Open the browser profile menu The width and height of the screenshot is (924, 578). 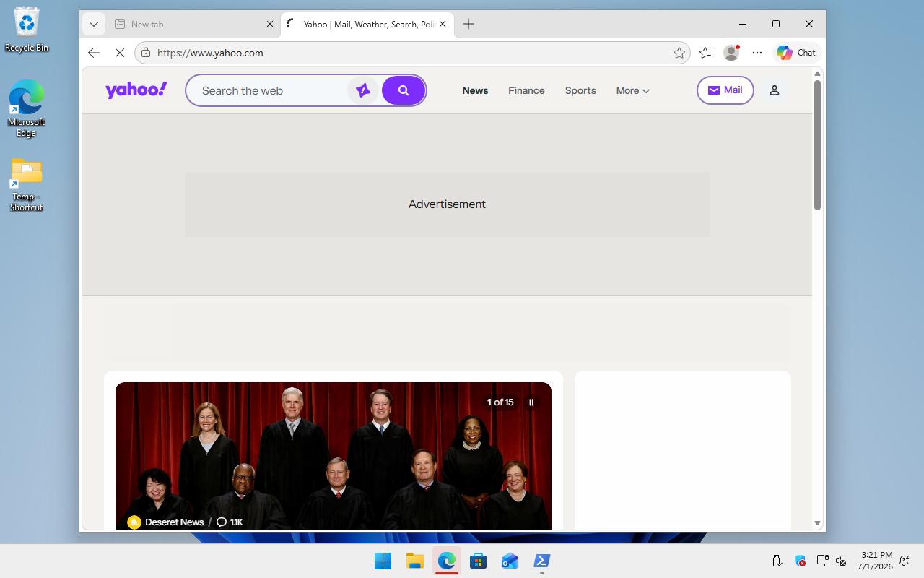[x=731, y=53]
